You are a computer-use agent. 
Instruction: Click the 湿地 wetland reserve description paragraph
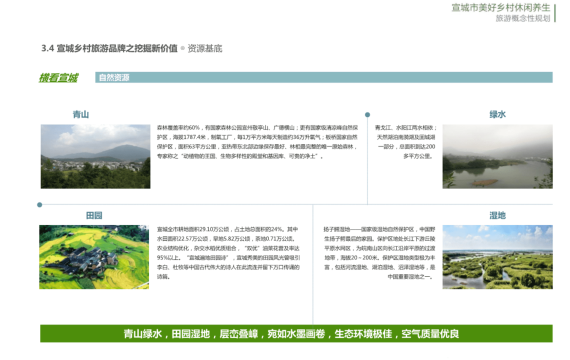click(x=379, y=253)
